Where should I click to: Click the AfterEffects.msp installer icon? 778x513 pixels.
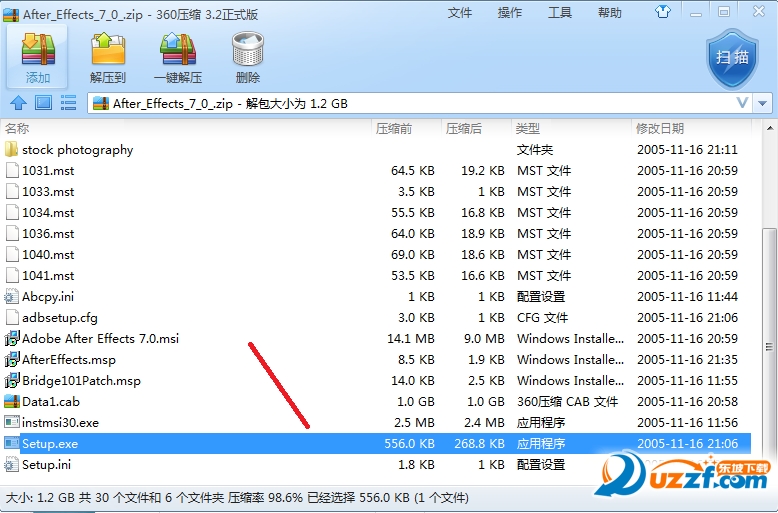click(x=11, y=359)
